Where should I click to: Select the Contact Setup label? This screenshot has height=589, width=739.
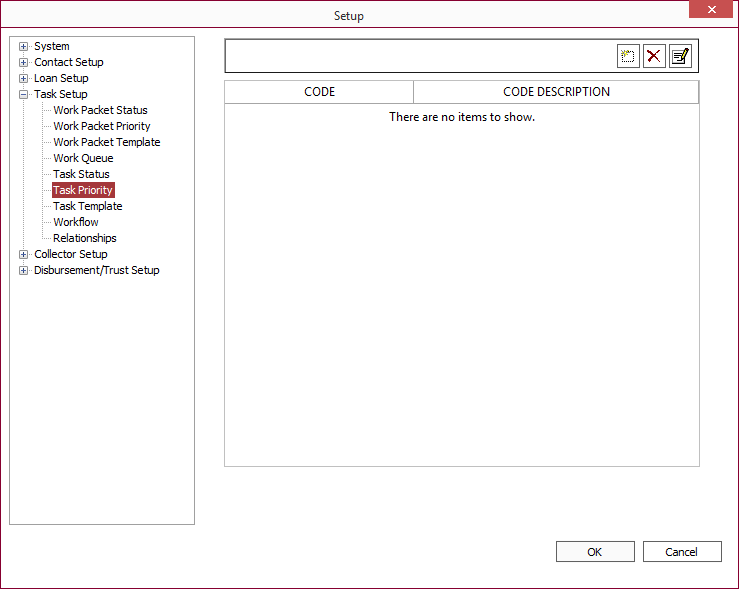point(69,62)
